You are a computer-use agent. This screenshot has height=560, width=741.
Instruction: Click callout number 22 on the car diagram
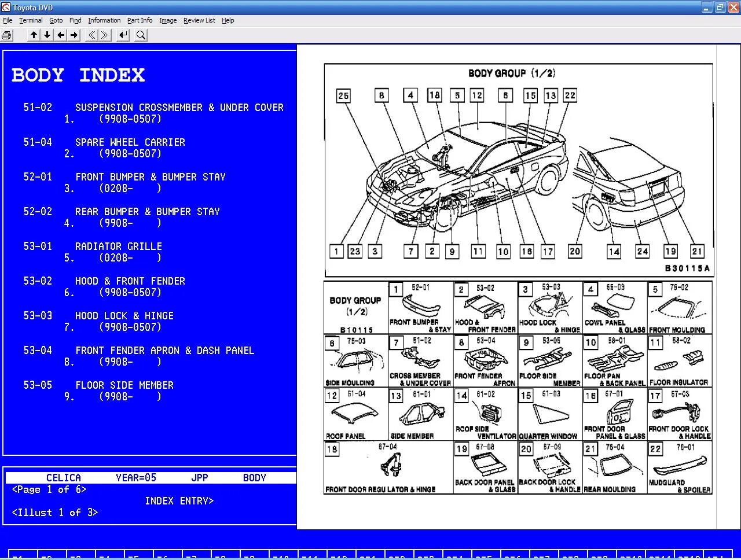pyautogui.click(x=570, y=95)
